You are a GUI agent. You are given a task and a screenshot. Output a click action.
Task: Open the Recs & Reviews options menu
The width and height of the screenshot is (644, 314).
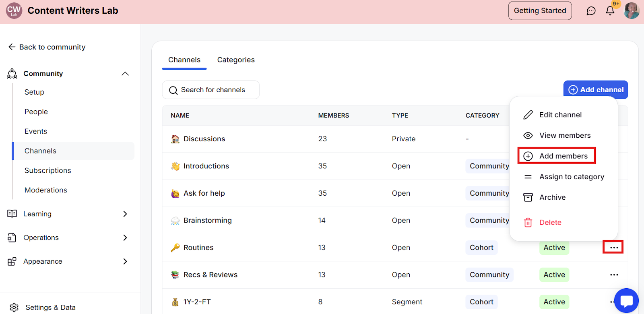tap(614, 275)
